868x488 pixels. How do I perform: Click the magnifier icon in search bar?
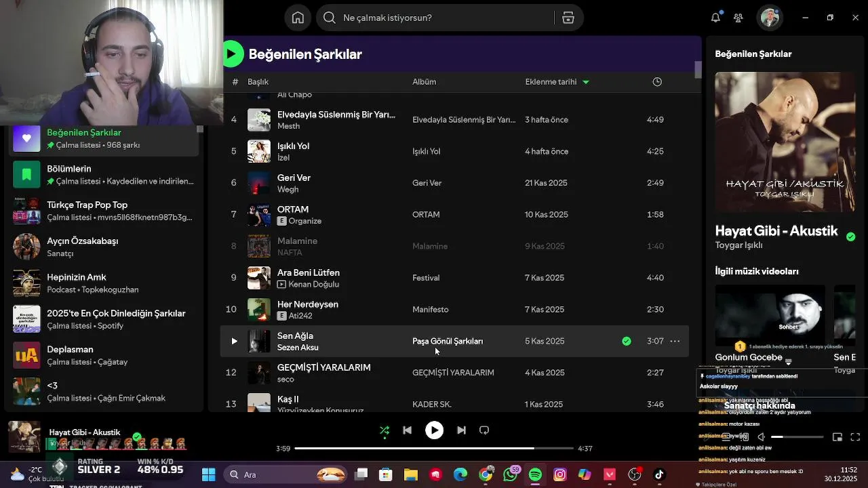330,18
